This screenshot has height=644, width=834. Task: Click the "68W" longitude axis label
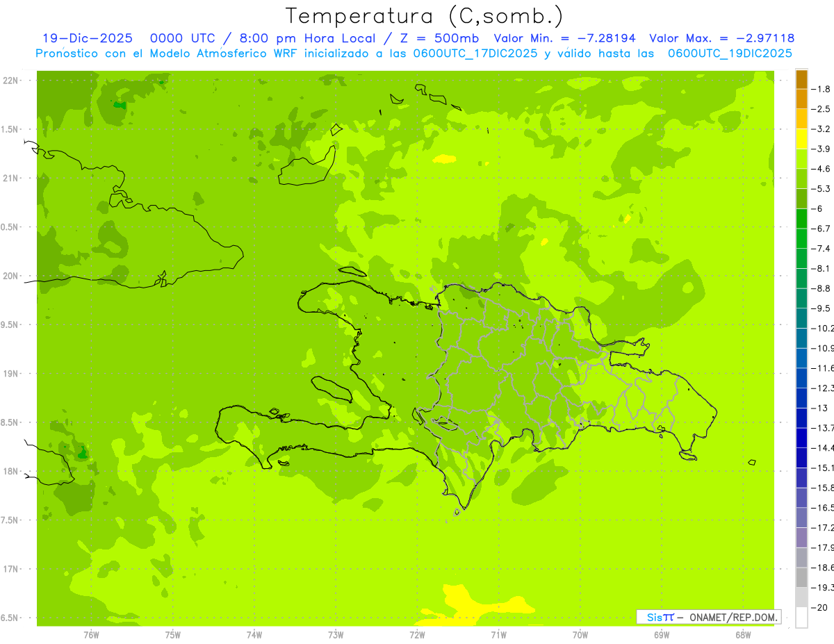coord(743,635)
